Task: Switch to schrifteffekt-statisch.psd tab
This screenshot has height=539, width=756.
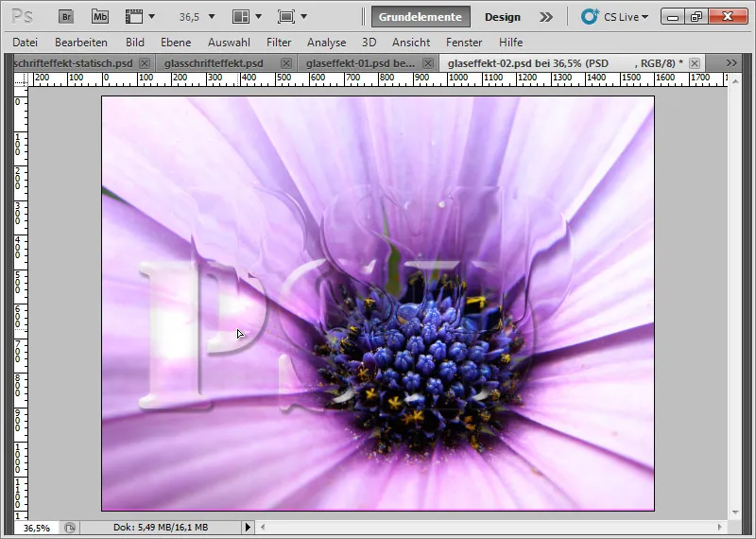Action: [74, 63]
